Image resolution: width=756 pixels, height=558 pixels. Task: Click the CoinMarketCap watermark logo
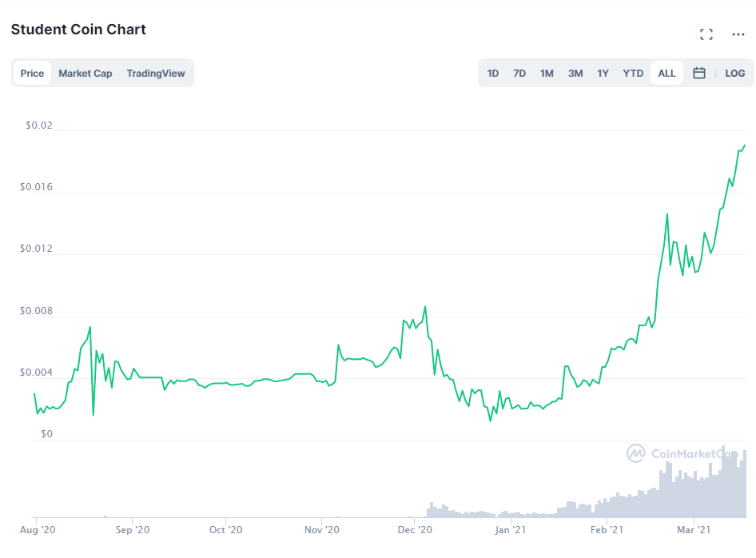681,453
